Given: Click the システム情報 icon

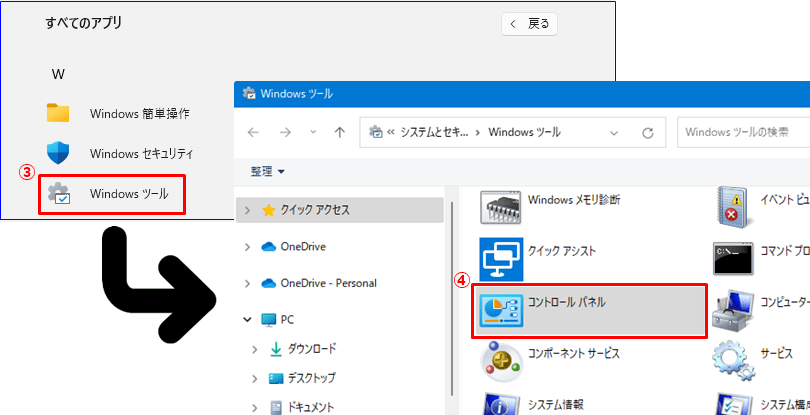Looking at the screenshot, I should 501,405.
